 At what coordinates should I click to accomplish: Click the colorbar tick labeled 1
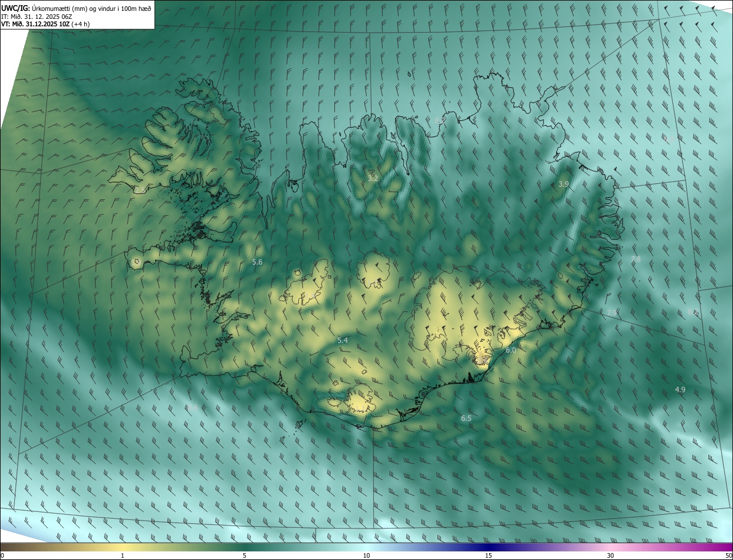click(x=123, y=556)
